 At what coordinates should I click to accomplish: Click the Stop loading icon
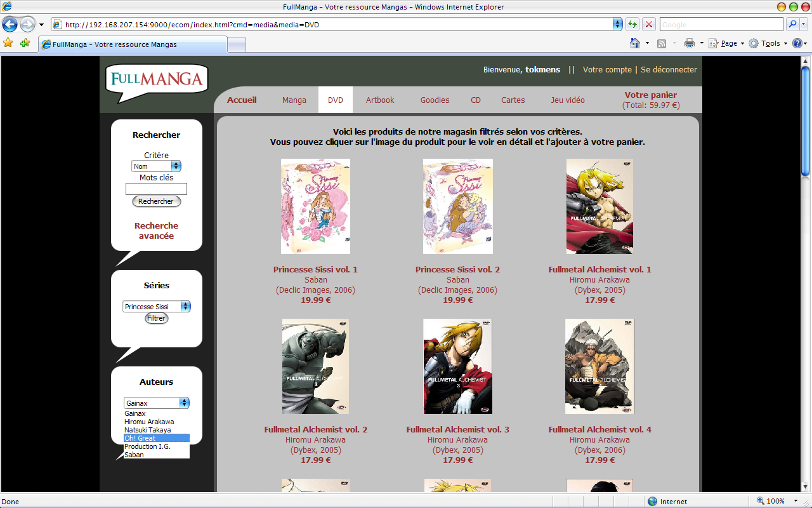coord(648,25)
